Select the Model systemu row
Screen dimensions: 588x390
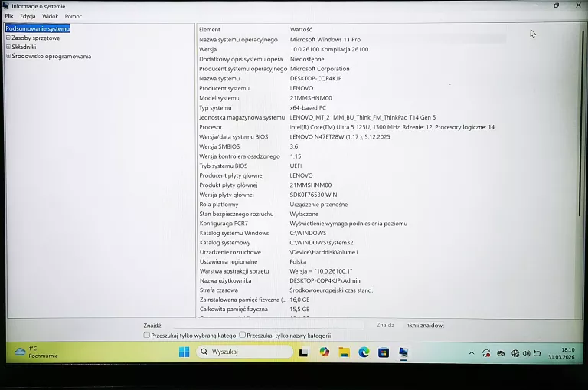point(351,98)
